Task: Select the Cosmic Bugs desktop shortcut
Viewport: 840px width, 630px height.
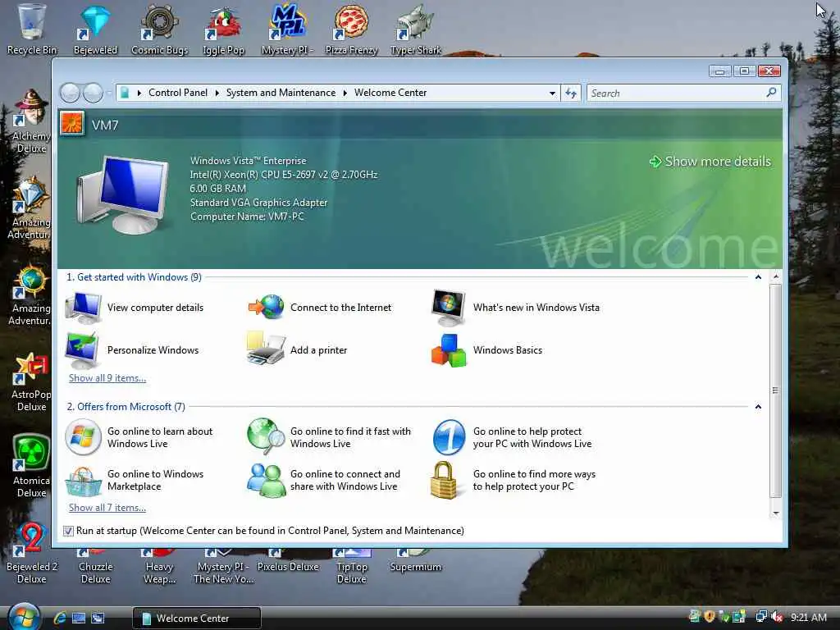Action: 160,29
